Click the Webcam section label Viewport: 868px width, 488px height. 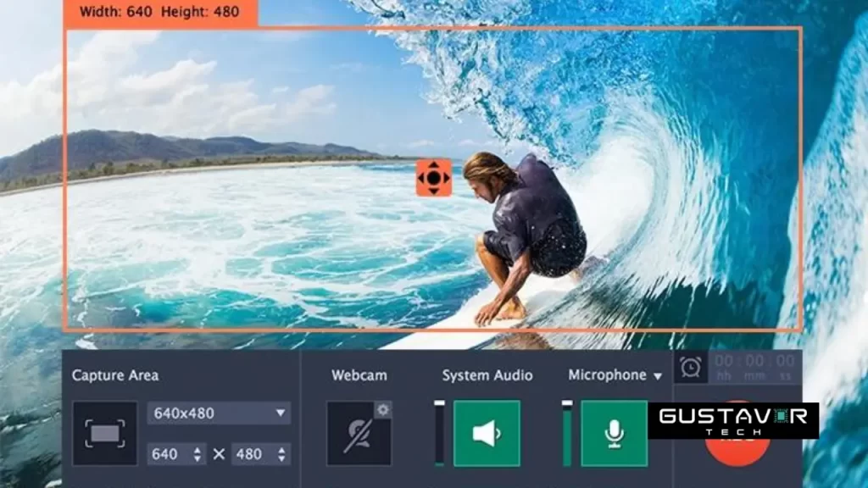tap(359, 374)
